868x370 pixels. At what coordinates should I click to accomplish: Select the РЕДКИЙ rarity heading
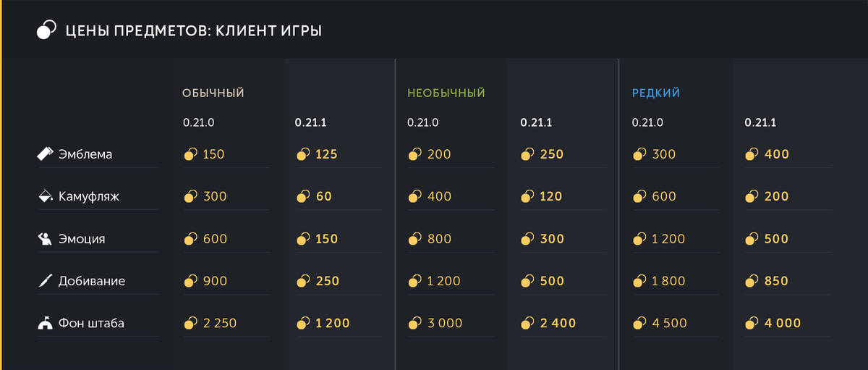(655, 93)
